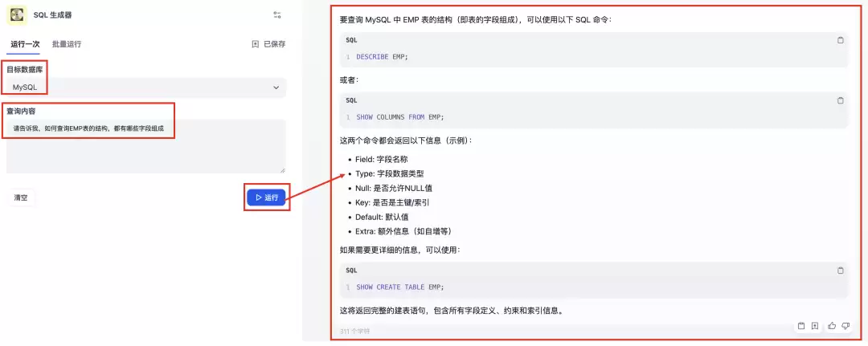Image resolution: width=868 pixels, height=346 pixels.
Task: Click the code line SHOW CREATE TABLE EMP;
Action: pyautogui.click(x=399, y=287)
